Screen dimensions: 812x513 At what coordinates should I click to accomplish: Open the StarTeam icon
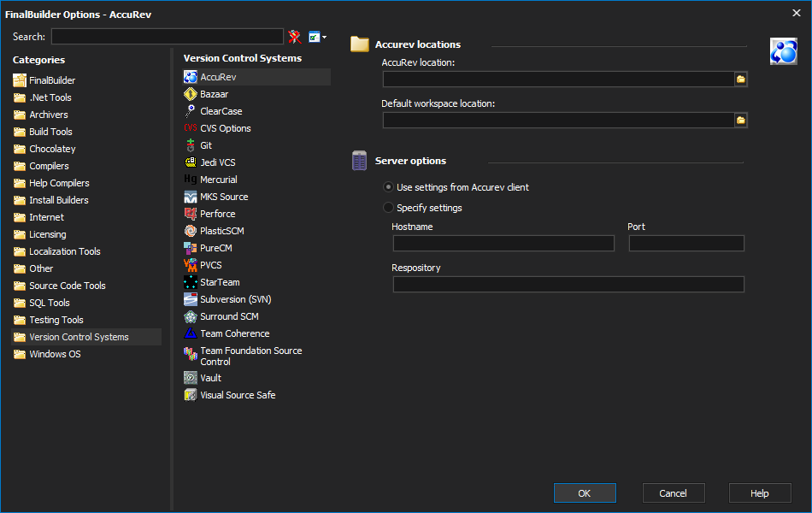(191, 282)
